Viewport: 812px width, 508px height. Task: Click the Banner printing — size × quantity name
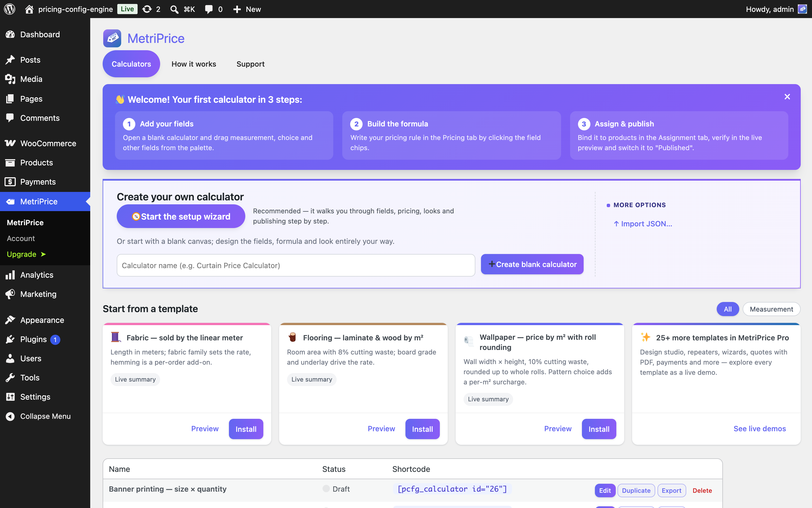pos(167,489)
